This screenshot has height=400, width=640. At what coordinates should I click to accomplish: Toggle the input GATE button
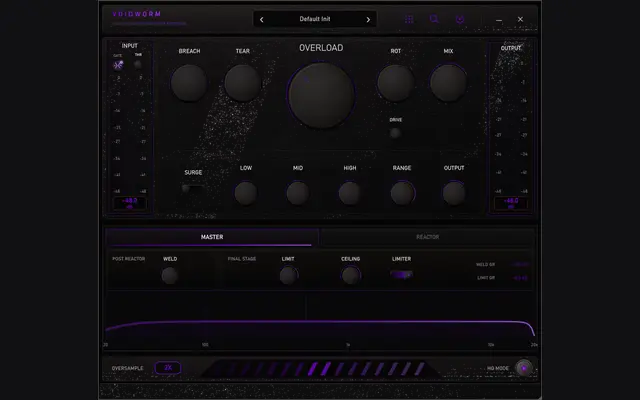point(118,65)
